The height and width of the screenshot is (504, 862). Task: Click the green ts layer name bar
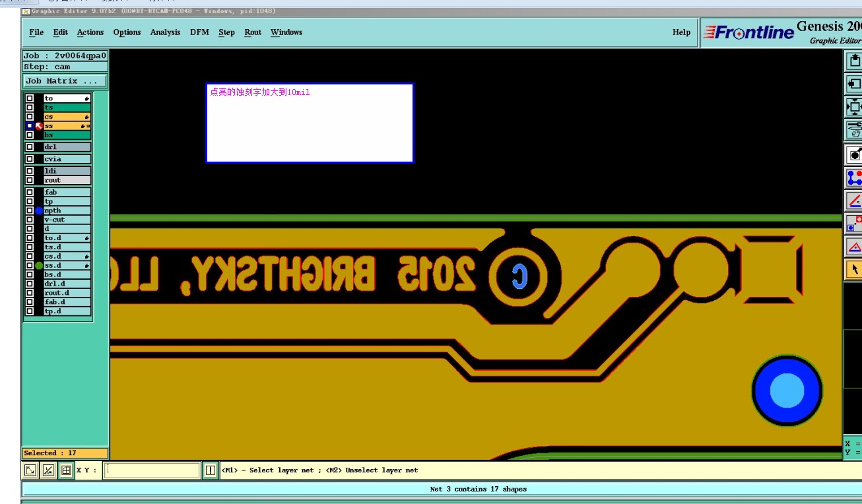[67, 108]
